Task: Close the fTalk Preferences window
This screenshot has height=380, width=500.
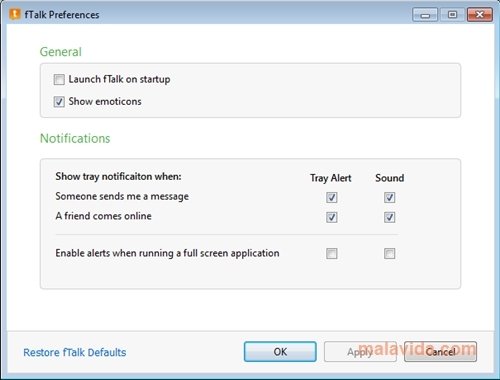Action: coord(480,15)
